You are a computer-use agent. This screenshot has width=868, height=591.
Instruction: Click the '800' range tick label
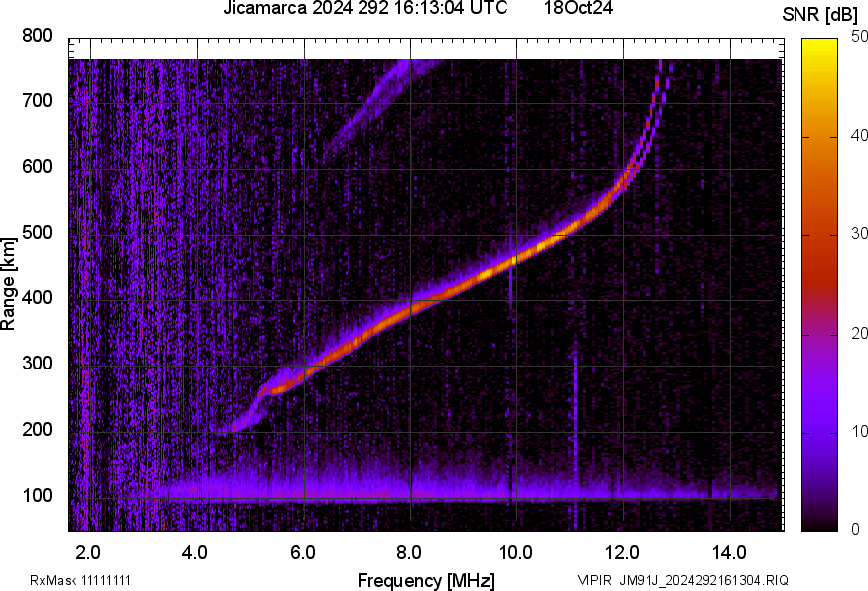click(37, 36)
